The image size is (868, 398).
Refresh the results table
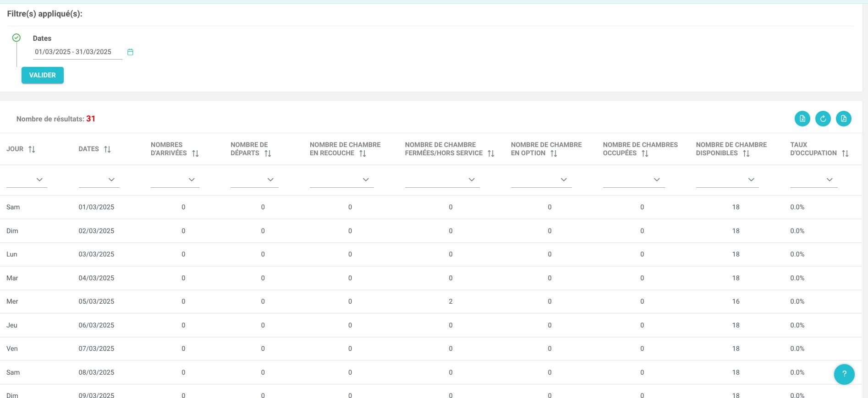tap(823, 119)
